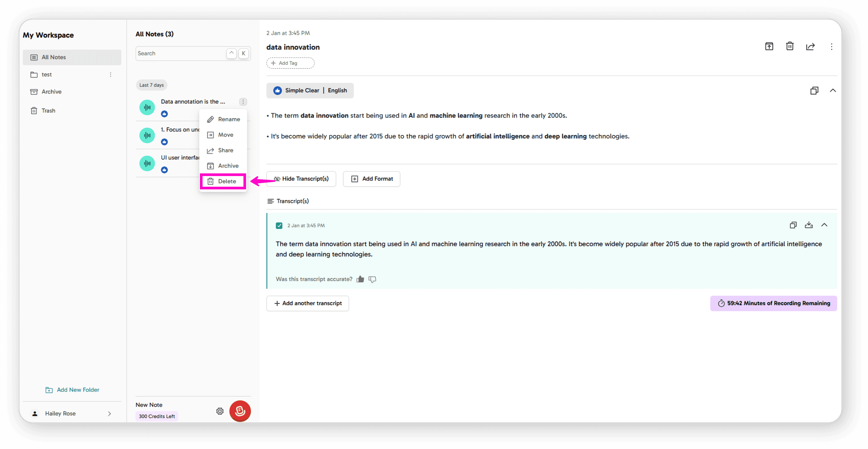Click the share arrow icon in header
This screenshot has width=868, height=449.
coord(810,46)
